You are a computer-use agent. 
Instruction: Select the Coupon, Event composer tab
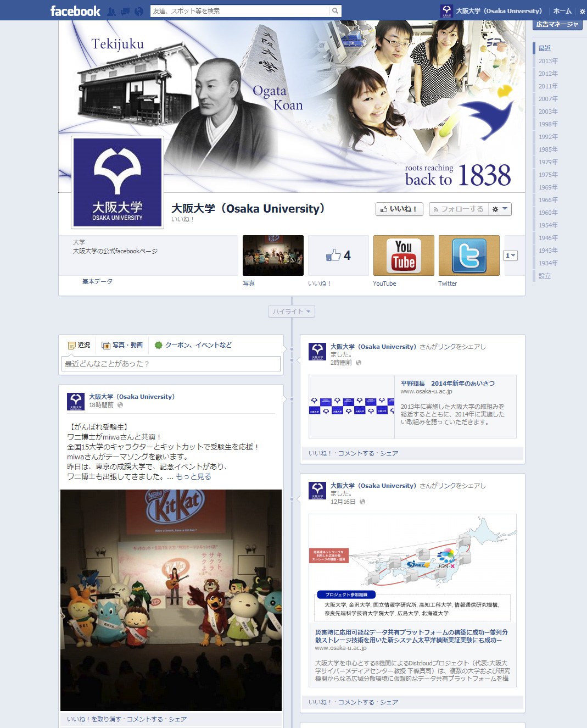193,345
